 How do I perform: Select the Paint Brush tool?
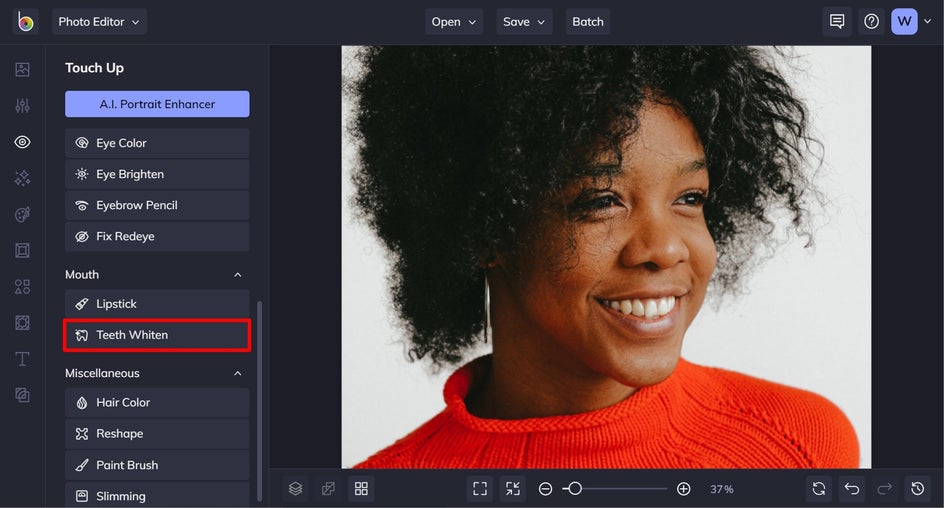(x=157, y=465)
